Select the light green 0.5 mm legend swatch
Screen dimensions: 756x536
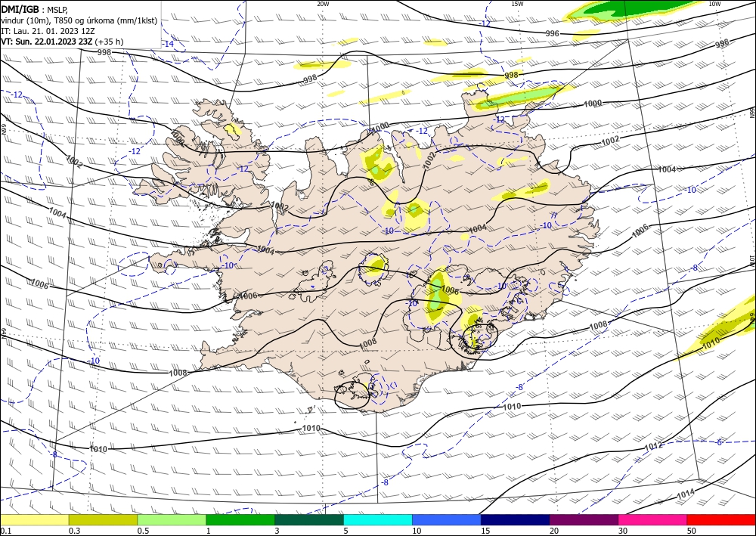[172, 519]
